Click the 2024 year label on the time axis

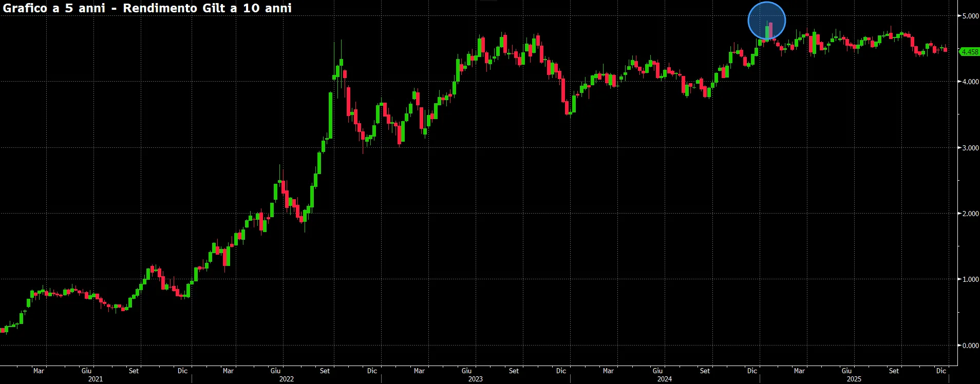click(x=665, y=379)
